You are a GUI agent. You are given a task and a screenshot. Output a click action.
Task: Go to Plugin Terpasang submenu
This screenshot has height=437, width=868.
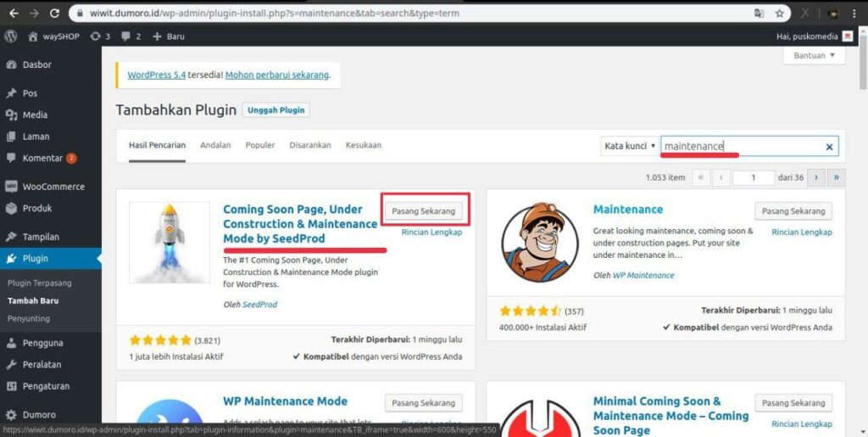tap(40, 283)
